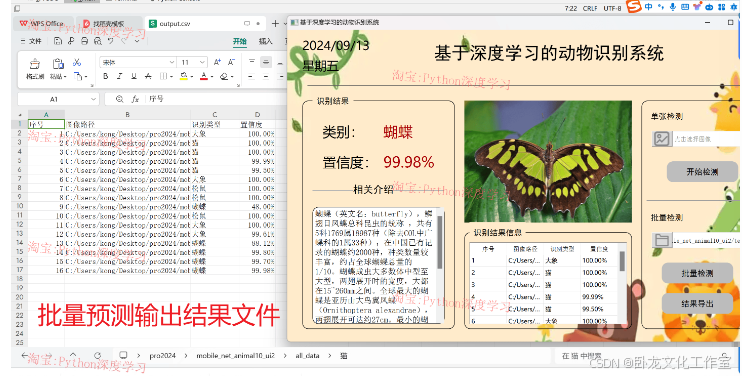Viewport: 742px width, 376px height.
Task: Switch to the 找稻壳模板 tab
Action: 110,23
